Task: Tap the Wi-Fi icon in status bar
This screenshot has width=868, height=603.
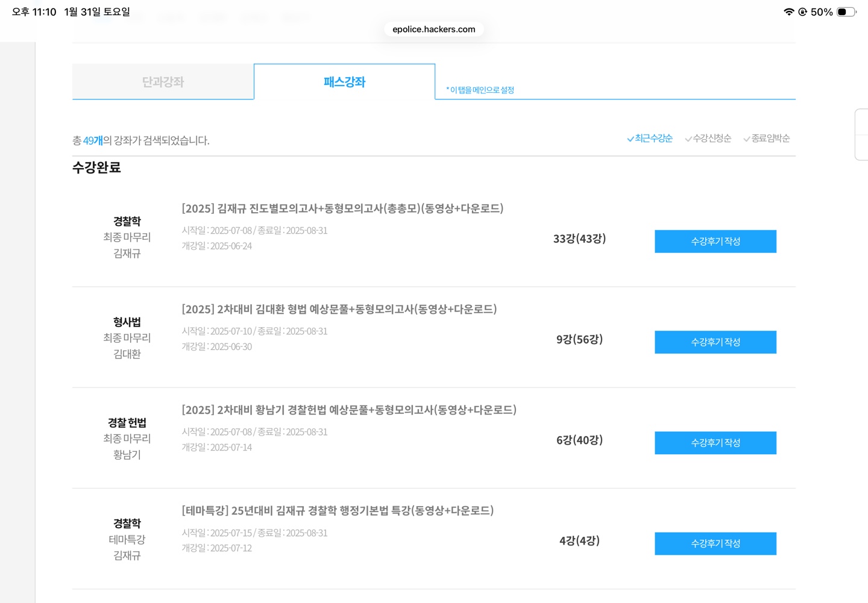Action: coord(788,12)
